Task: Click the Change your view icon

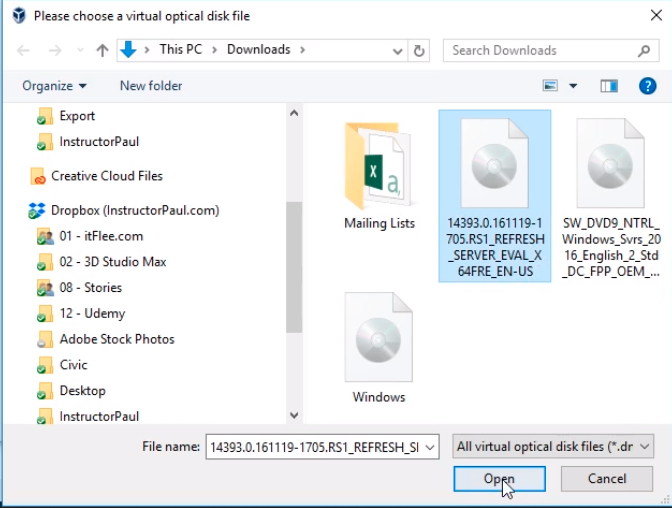Action: [550, 86]
